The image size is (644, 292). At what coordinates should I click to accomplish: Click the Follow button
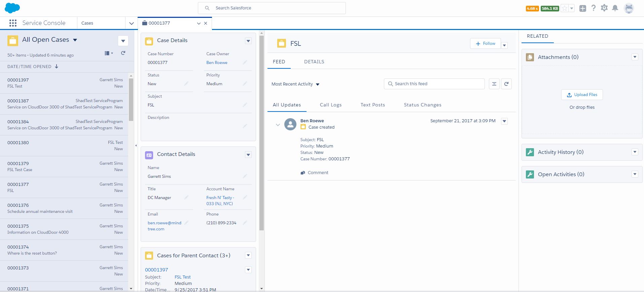point(485,43)
